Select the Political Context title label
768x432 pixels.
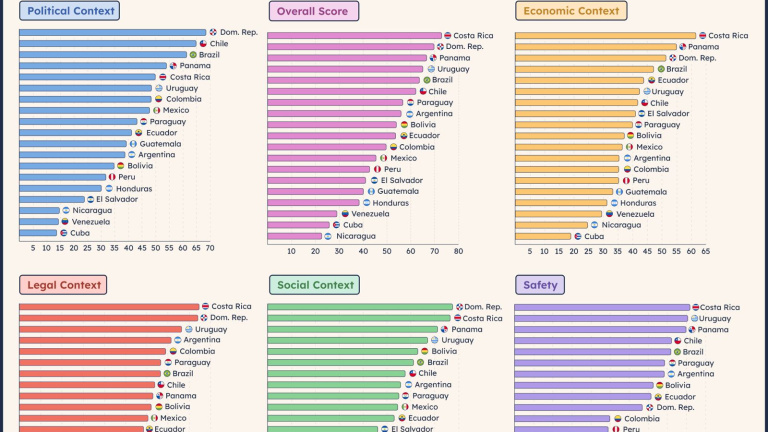click(x=69, y=11)
